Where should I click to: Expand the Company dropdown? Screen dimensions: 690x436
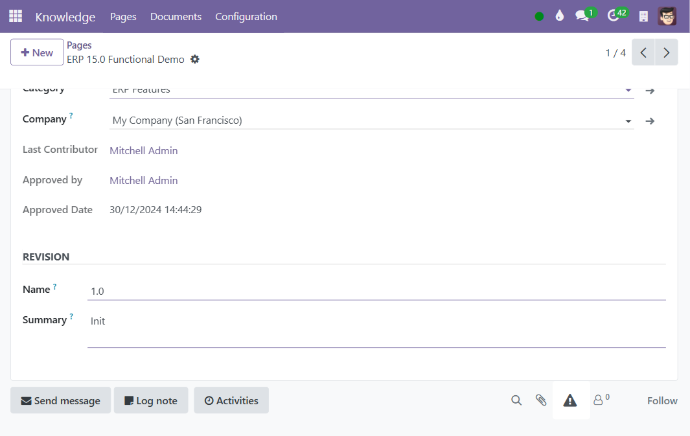tap(628, 121)
